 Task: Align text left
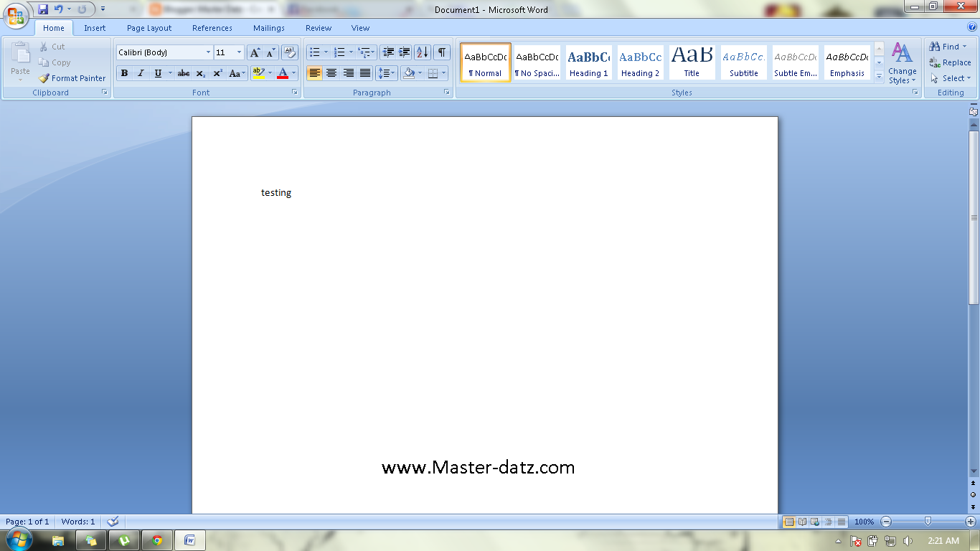click(x=314, y=73)
